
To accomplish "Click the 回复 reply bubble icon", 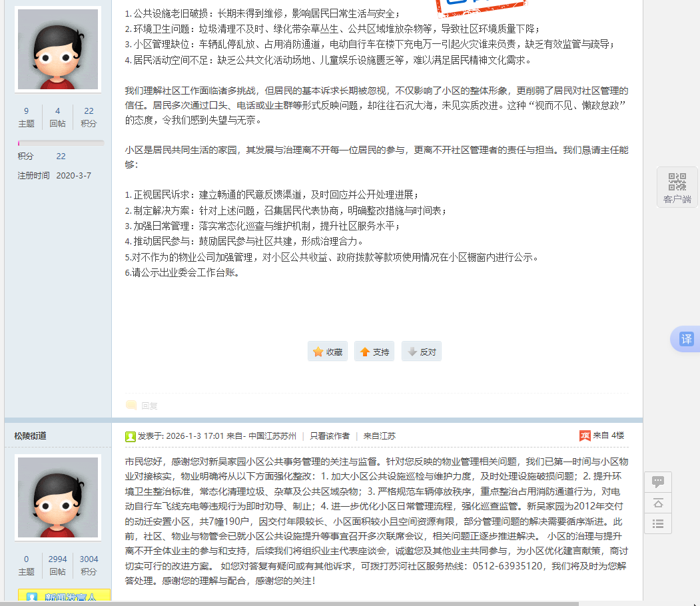I will [x=131, y=405].
